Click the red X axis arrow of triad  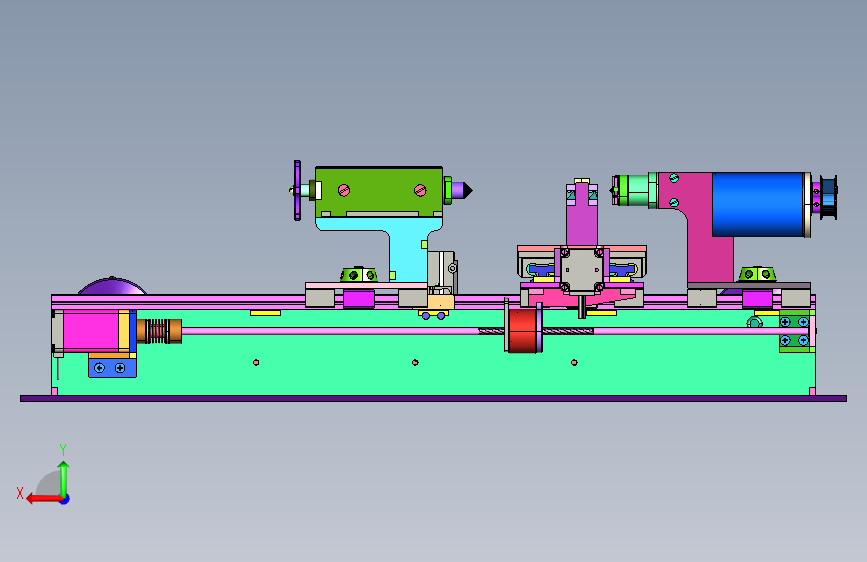(44, 499)
